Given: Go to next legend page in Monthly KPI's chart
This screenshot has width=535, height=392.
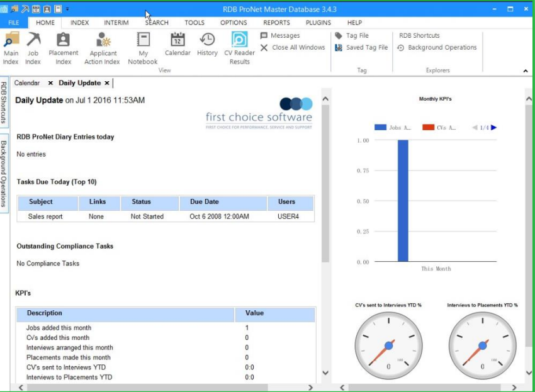Looking at the screenshot, I should point(493,128).
